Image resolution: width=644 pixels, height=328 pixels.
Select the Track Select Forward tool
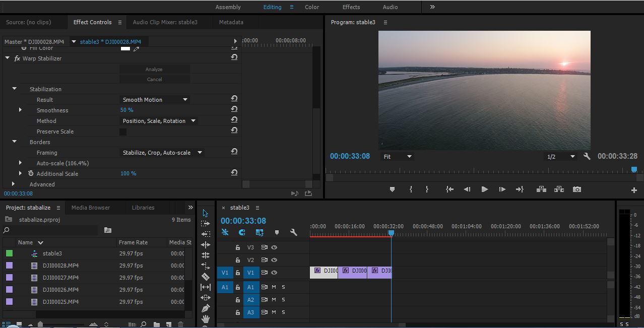coord(205,224)
